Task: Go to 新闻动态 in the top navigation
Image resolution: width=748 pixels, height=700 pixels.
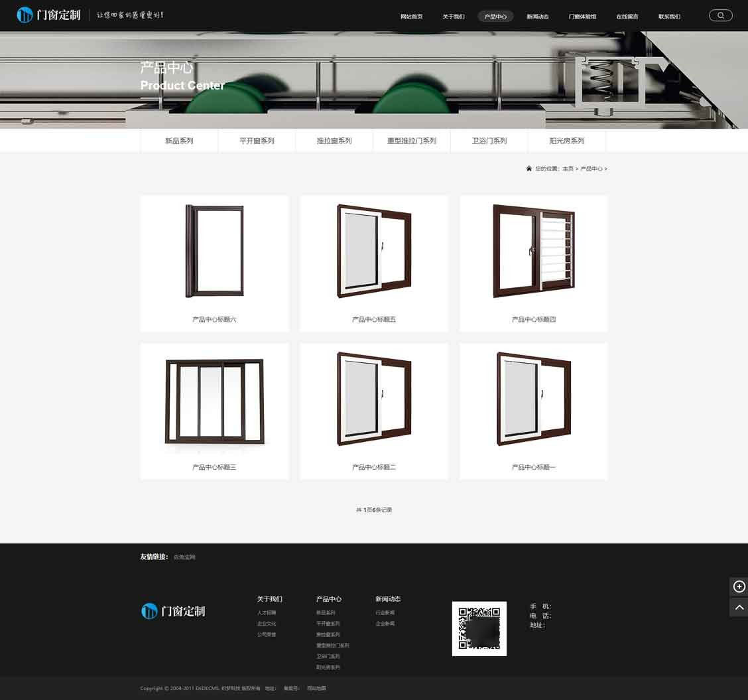Action: pos(537,17)
